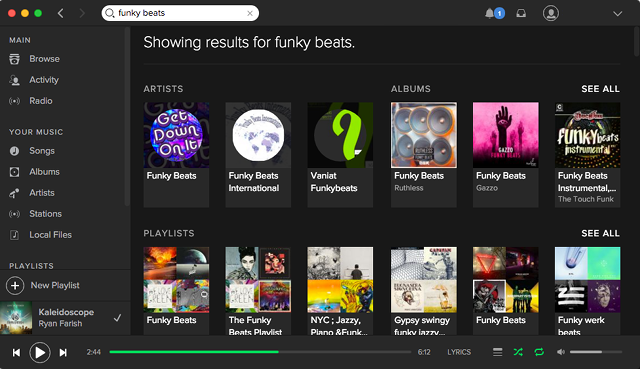640x369 pixels.
Task: Click See All for Playlists
Action: tap(600, 233)
